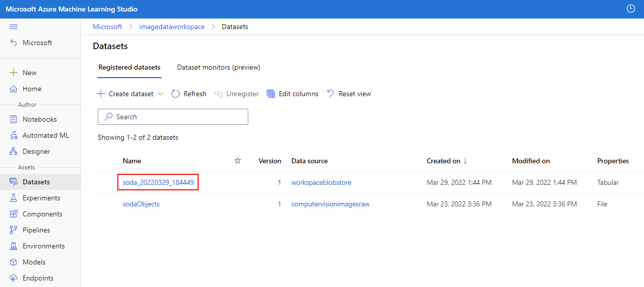The height and width of the screenshot is (287, 644).
Task: Click the imagedataworkspace breadcrumb link
Action: 172,27
